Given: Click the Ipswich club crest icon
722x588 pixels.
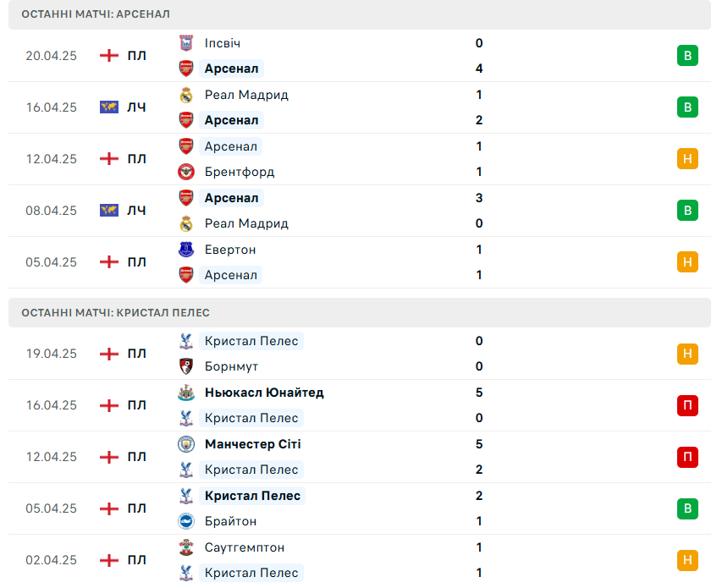Looking at the screenshot, I should [x=186, y=43].
